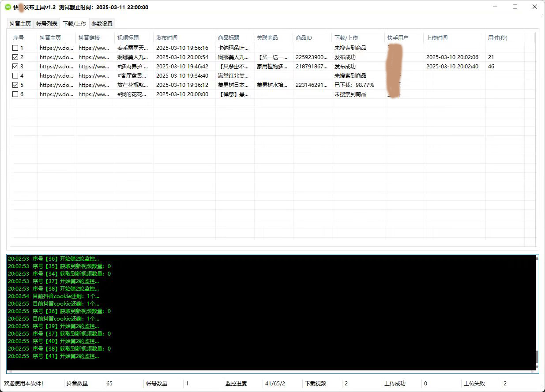The width and height of the screenshot is (545, 392).
Task: Select product title 满堂红北美...
Action: [233, 75]
